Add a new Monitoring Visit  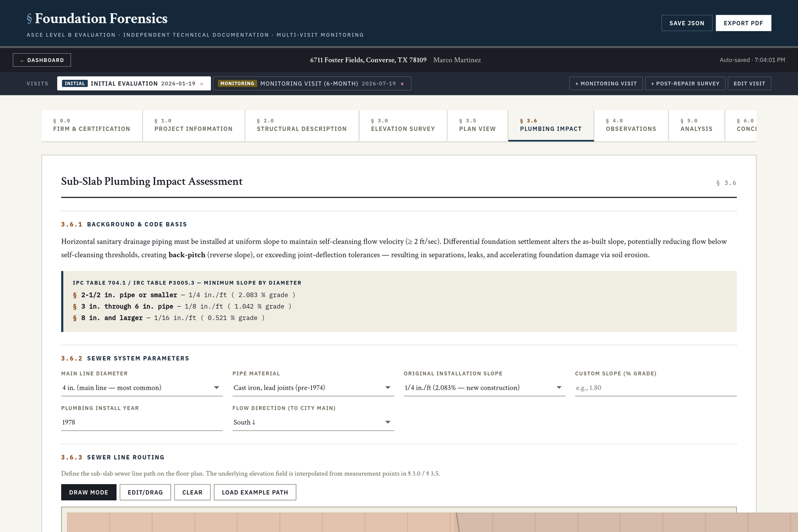(x=606, y=83)
